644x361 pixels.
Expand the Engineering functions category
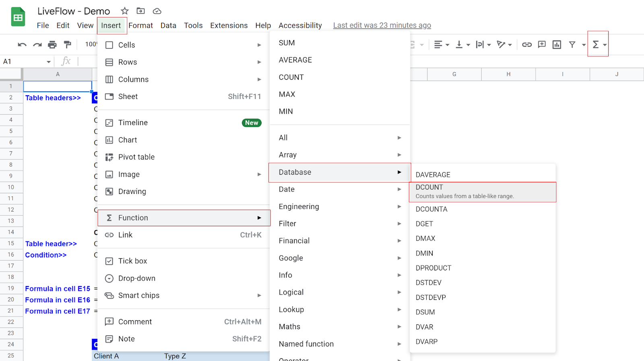[340, 206]
